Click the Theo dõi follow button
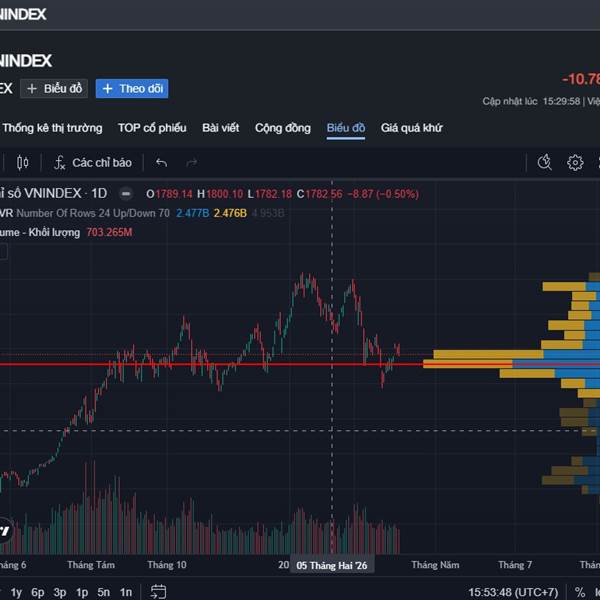This screenshot has width=600, height=600. [132, 88]
